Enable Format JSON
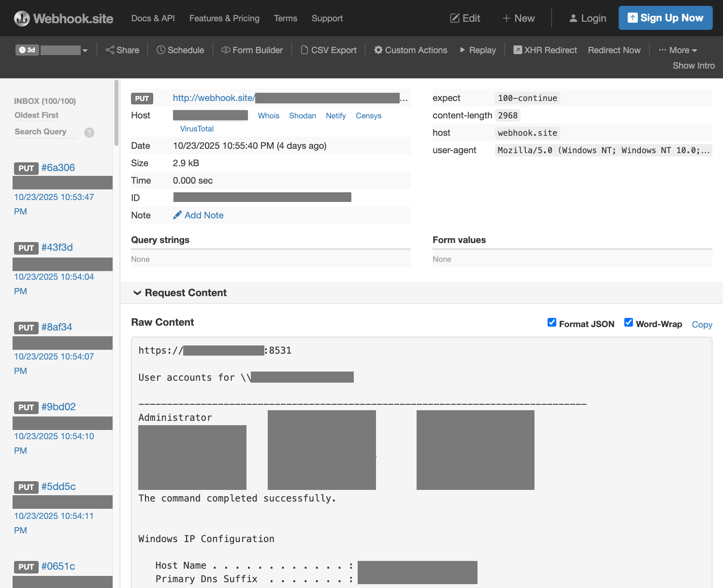Image resolution: width=723 pixels, height=588 pixels. tap(552, 322)
